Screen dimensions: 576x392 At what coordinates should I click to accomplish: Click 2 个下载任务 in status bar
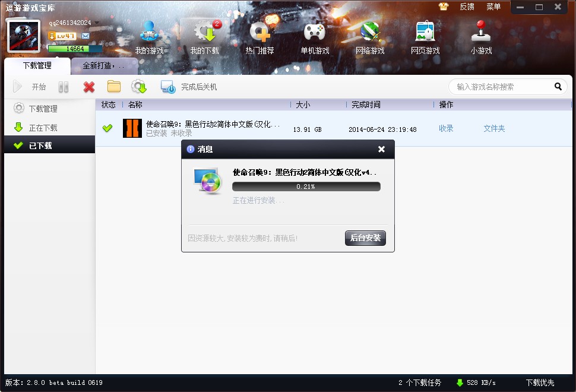[419, 383]
